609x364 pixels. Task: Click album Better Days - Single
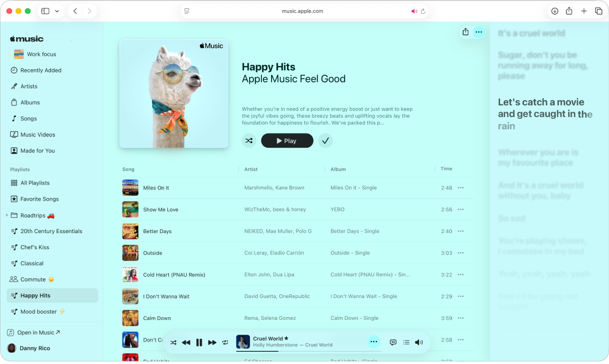[355, 231]
